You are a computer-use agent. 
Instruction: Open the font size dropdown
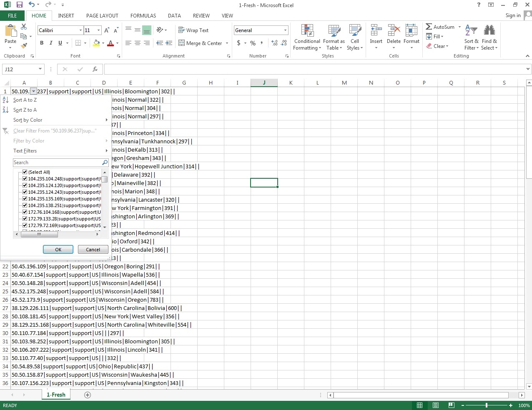click(98, 30)
